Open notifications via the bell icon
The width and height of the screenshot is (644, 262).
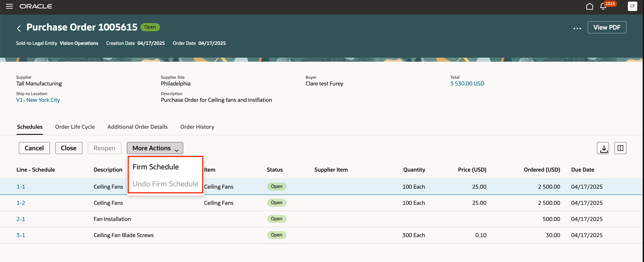click(x=602, y=7)
